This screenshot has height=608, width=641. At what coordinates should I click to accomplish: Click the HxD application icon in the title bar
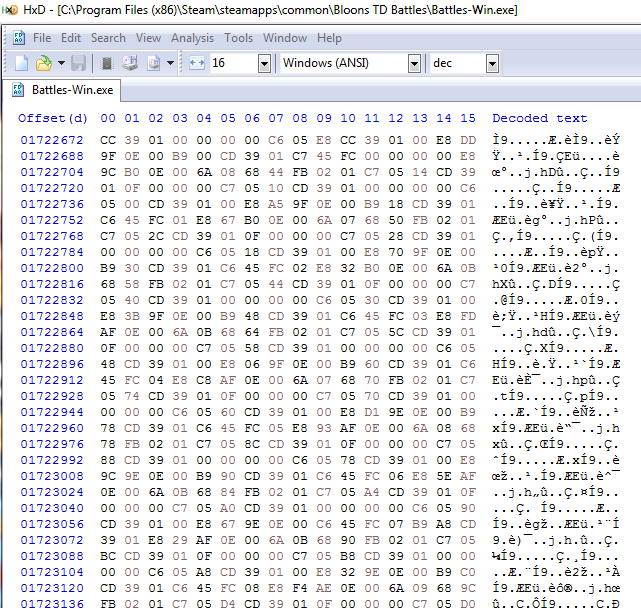click(x=10, y=10)
